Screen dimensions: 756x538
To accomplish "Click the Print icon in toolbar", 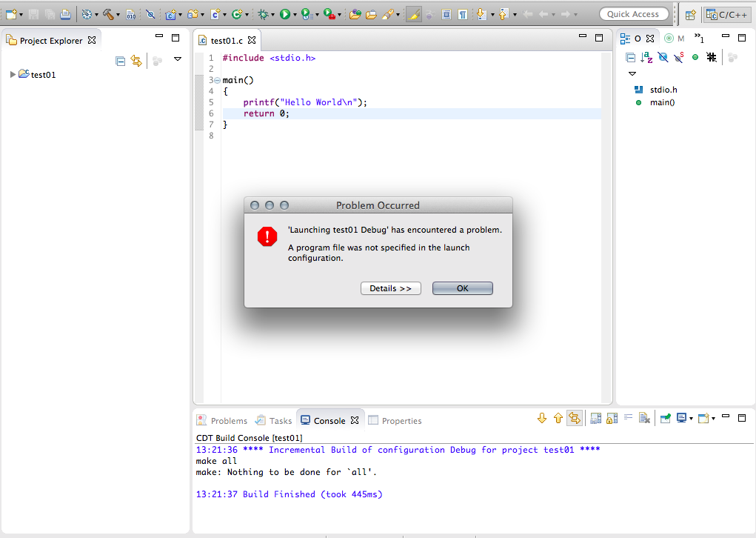I will pyautogui.click(x=66, y=15).
